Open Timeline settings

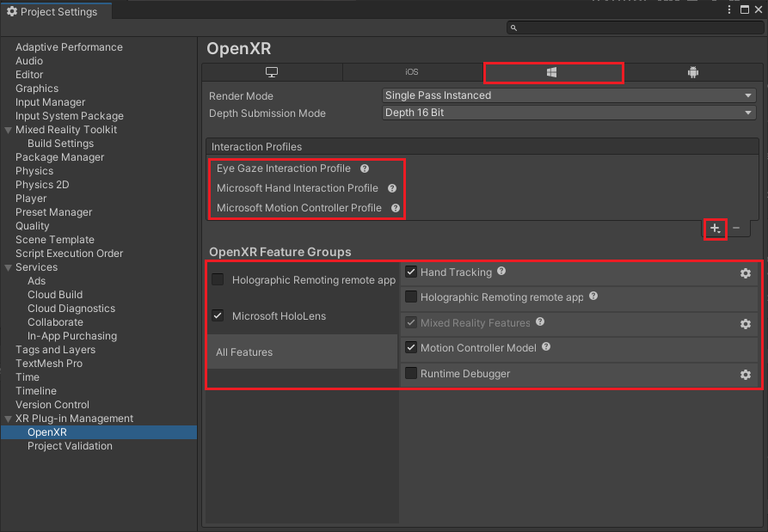click(36, 390)
